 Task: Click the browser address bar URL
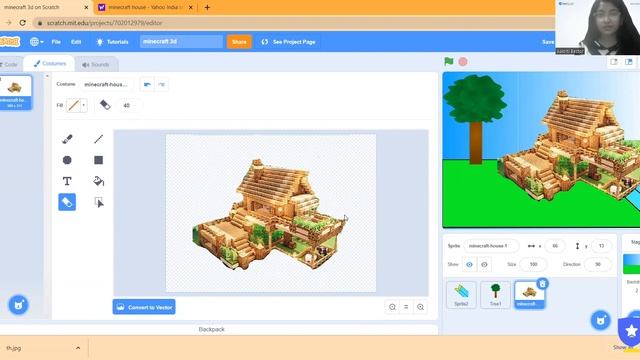point(104,23)
